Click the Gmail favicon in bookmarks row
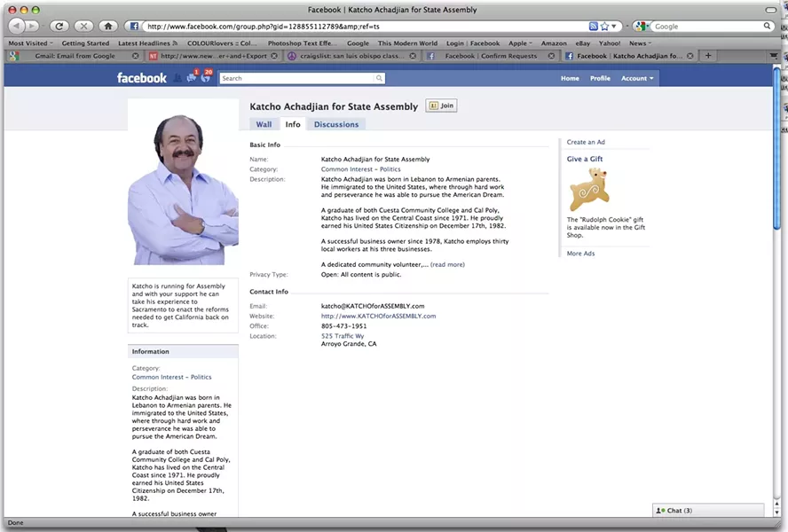The width and height of the screenshot is (788, 532). [13, 56]
